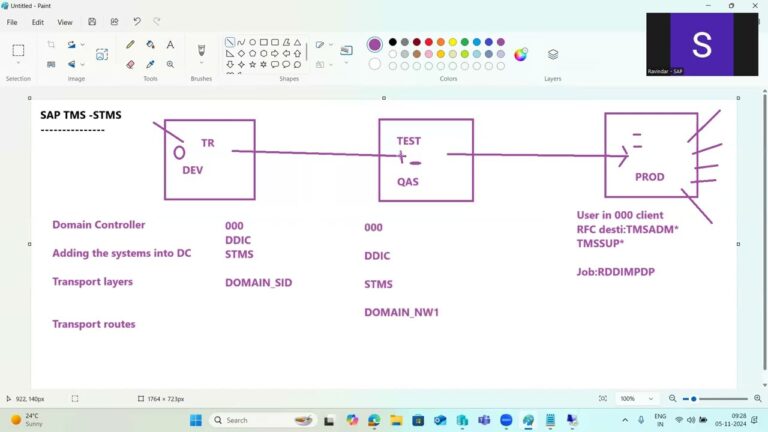Expand the Selection options dropdown
The image size is (768, 432).
click(x=18, y=63)
